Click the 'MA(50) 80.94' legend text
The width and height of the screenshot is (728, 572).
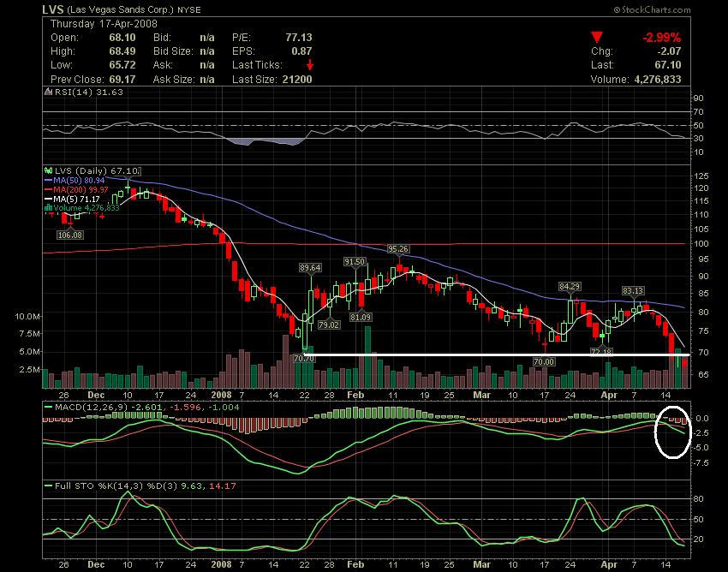pyautogui.click(x=80, y=180)
